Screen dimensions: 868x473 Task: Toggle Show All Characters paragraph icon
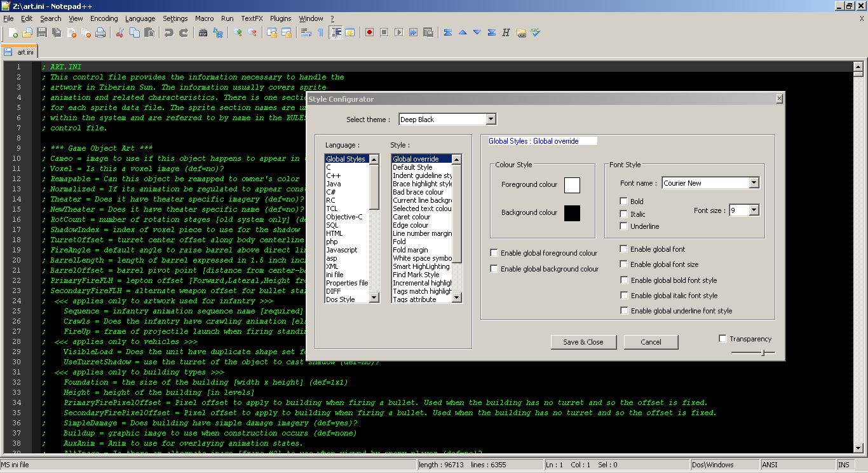click(x=321, y=32)
